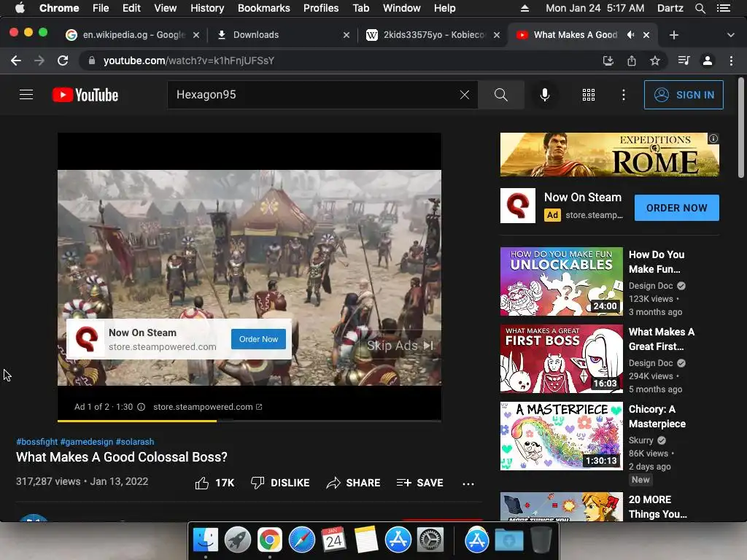
Task: Open the Profiles menu
Action: point(321,8)
